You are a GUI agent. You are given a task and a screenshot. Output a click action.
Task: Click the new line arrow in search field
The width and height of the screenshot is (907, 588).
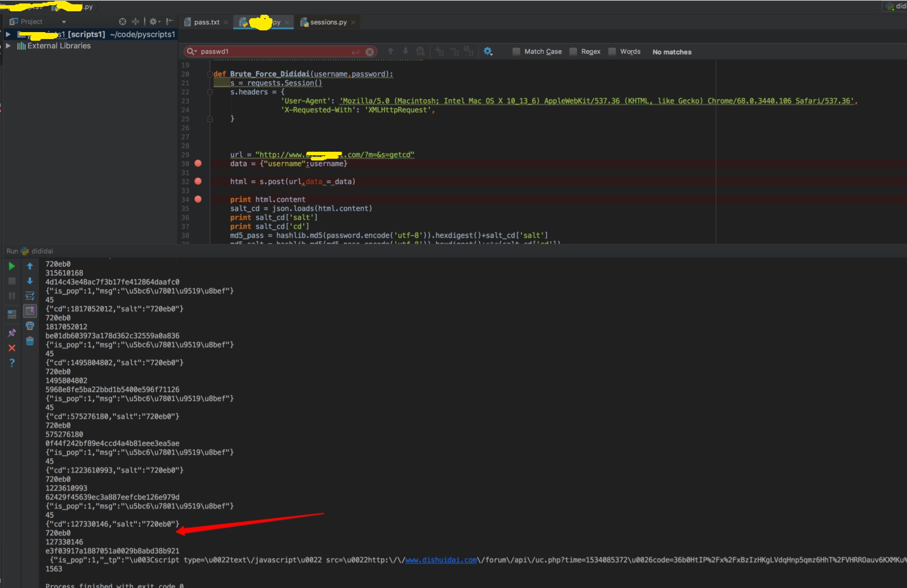coord(355,52)
